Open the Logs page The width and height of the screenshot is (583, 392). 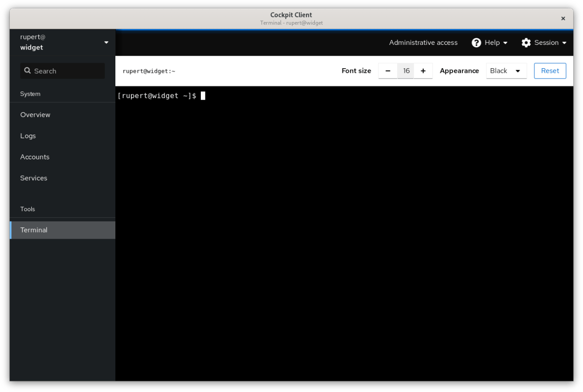click(x=28, y=135)
